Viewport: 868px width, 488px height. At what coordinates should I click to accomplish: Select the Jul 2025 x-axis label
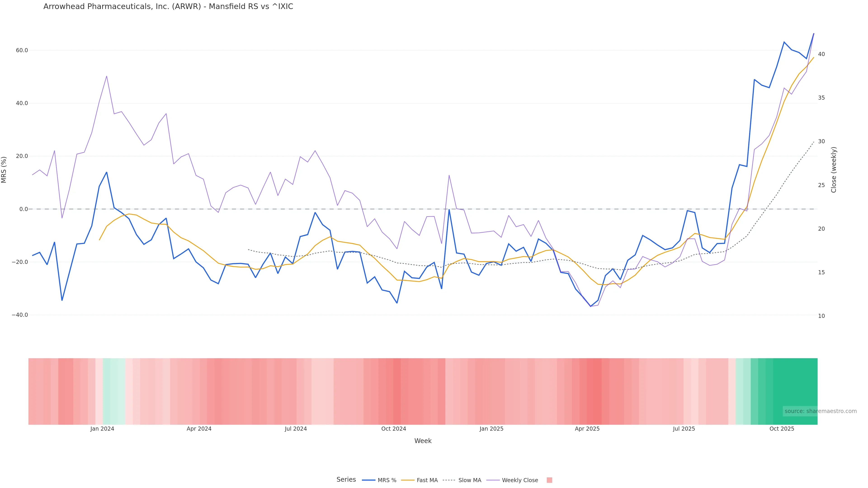[x=684, y=429]
